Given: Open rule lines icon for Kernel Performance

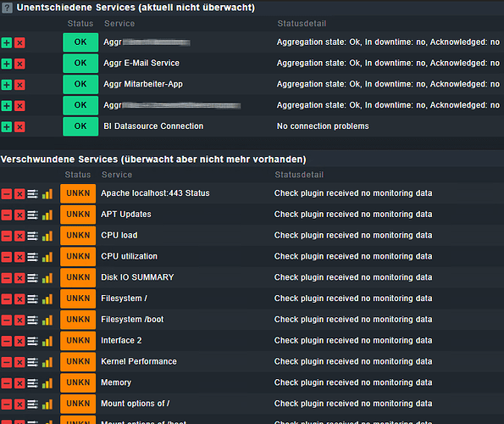Looking at the screenshot, I should [32, 362].
